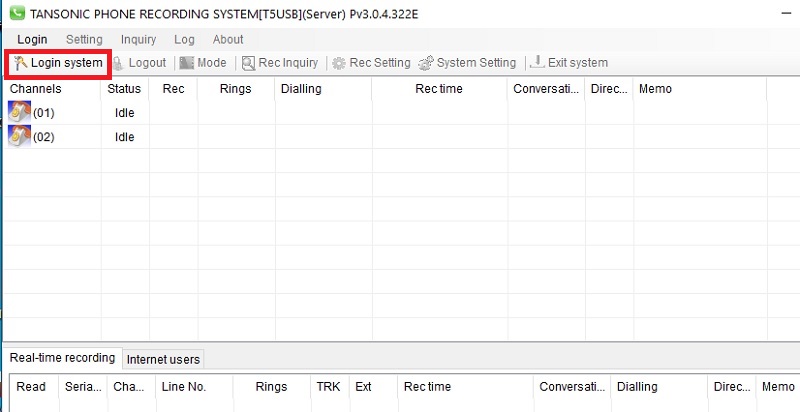800x412 pixels.
Task: Select the channel (01) phone icon
Action: (19, 112)
